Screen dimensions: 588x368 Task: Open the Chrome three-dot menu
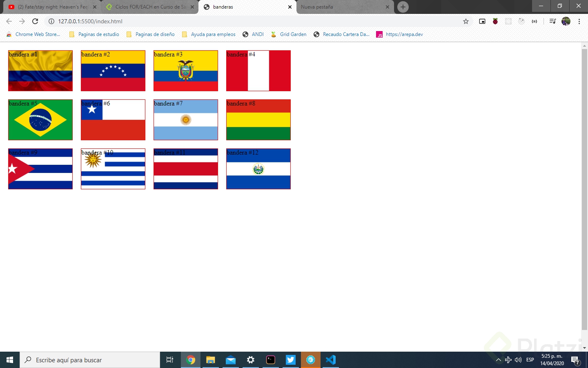tap(579, 21)
